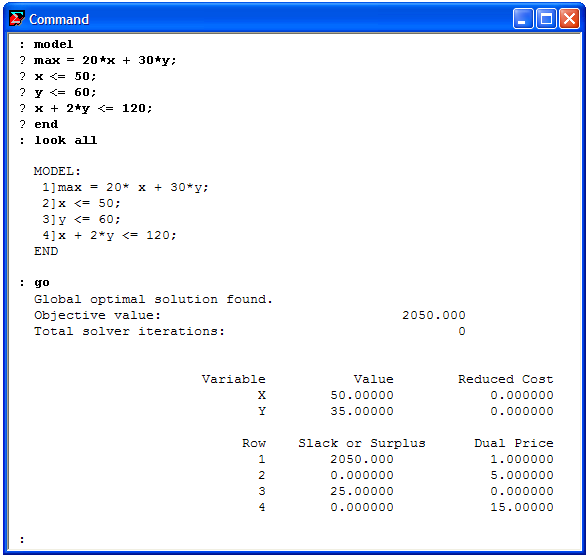This screenshot has width=587, height=556.
Task: Select the objective value 2050.000
Action: 434,315
